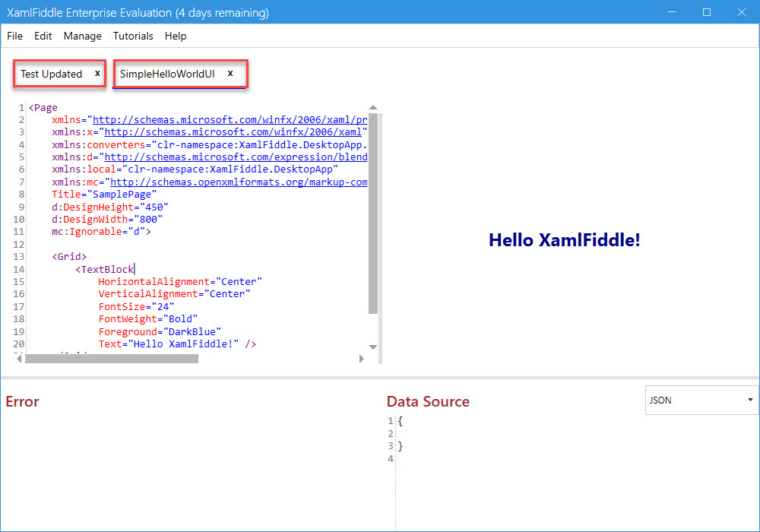Click the Text="Hello XamlFiddle!" line
Screen dimensions: 760x532
(x=177, y=344)
